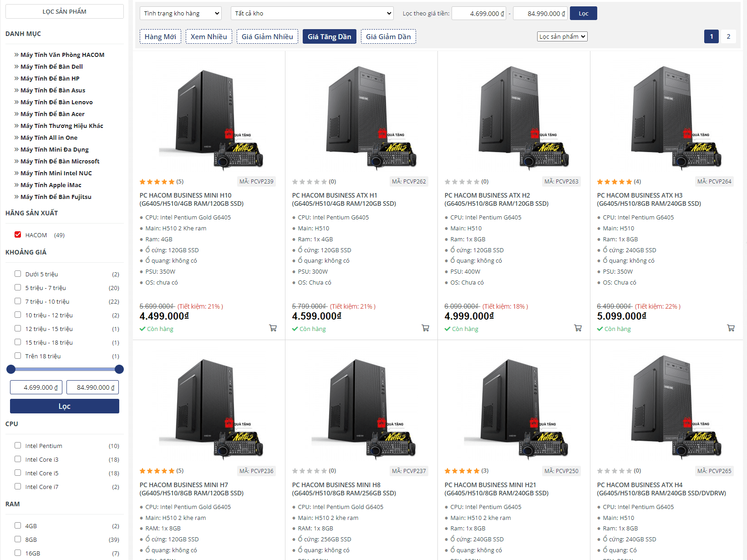Click cart icon for PC HACOM BUSINESS ATX H1
Image resolution: width=747 pixels, height=560 pixels.
tap(426, 328)
